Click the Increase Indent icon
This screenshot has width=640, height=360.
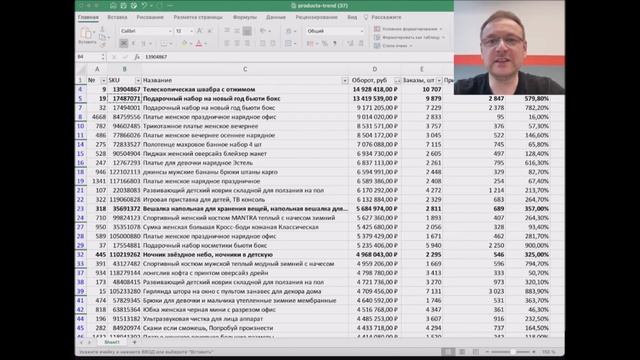coord(273,43)
